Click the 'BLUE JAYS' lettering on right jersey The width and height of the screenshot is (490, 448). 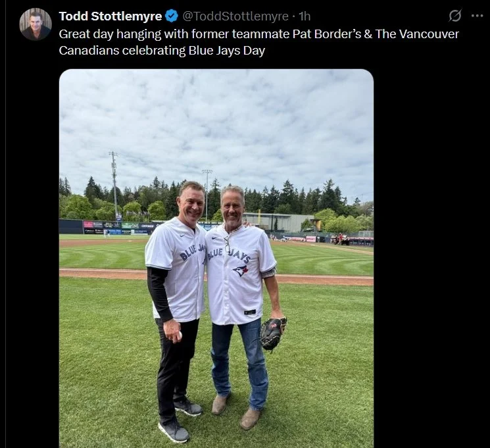click(230, 255)
